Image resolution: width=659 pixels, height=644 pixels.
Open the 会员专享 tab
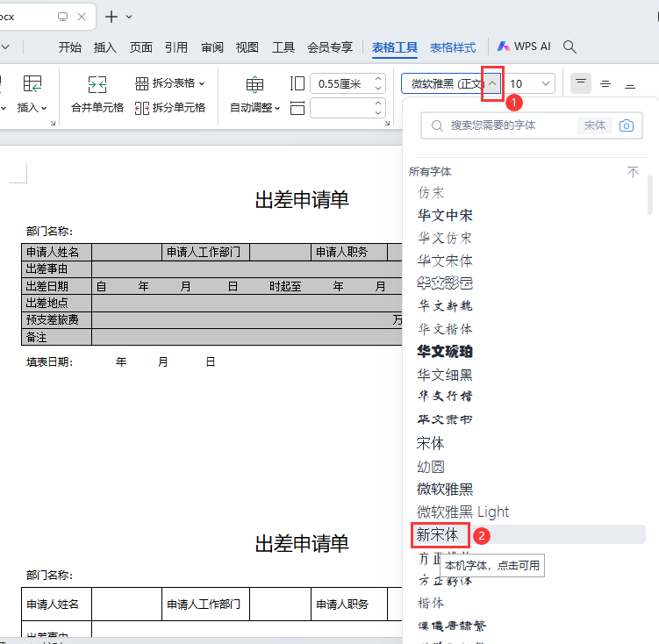330,47
